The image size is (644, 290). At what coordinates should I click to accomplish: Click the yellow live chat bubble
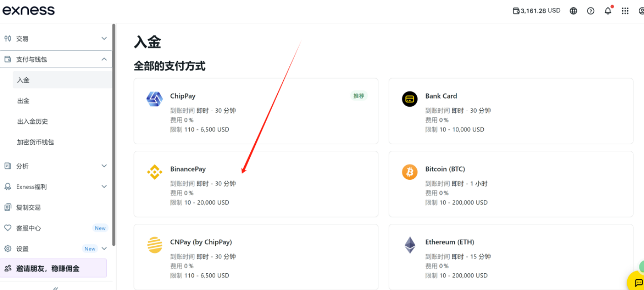pyautogui.click(x=637, y=282)
